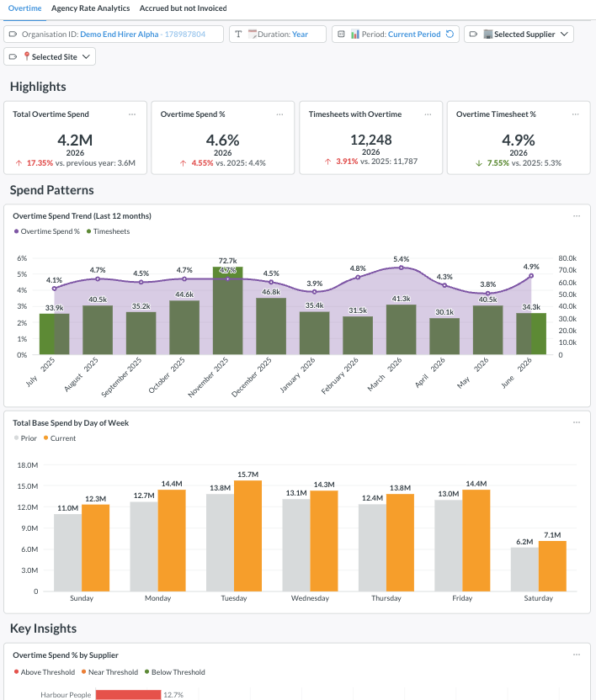The image size is (596, 700).
Task: Open Overtime Spend Trend chart options menu
Action: point(577,216)
